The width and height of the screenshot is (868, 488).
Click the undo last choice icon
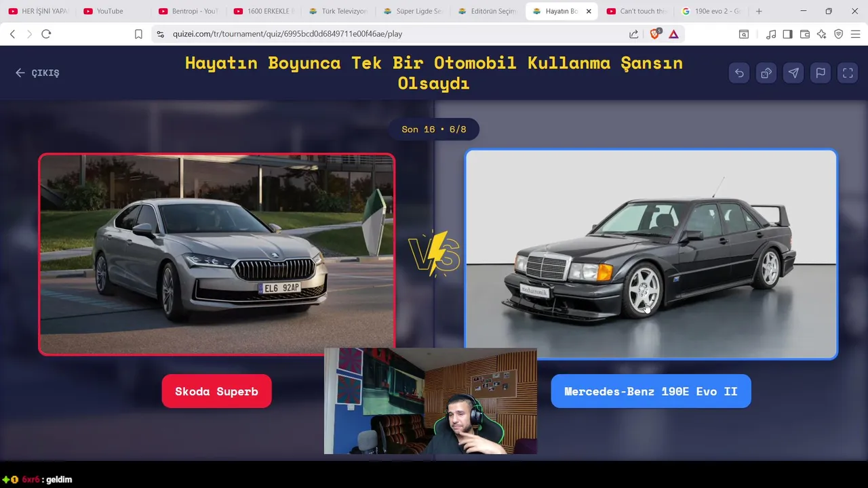coord(739,73)
